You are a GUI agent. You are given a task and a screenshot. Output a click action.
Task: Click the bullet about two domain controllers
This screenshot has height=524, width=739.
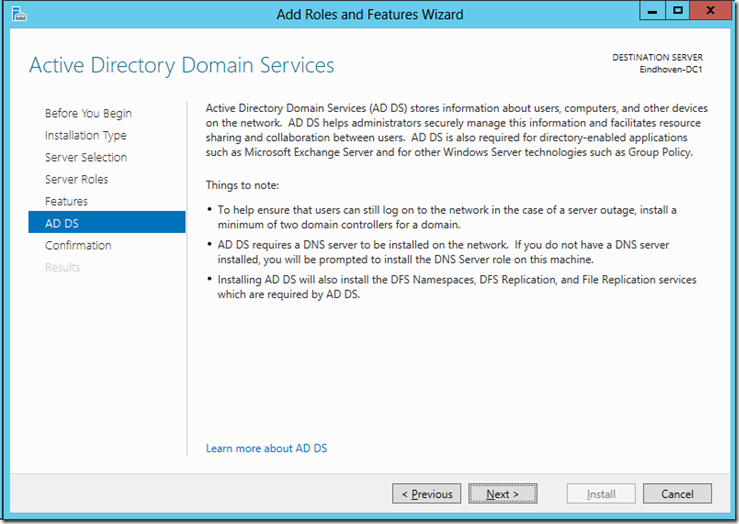point(447,217)
